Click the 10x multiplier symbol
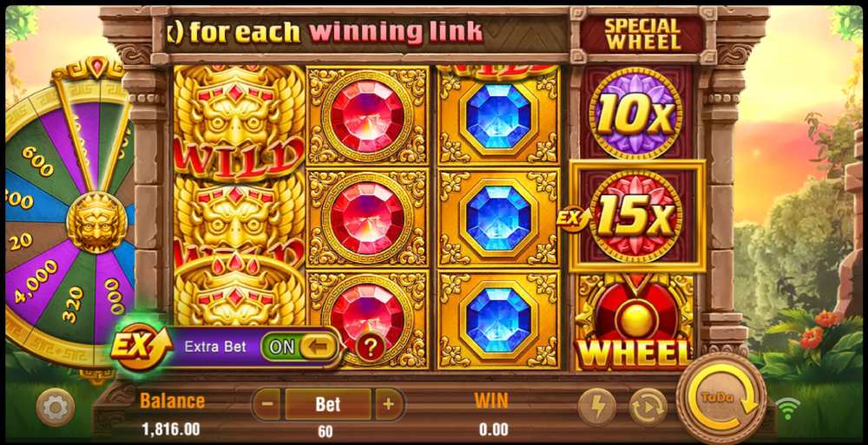This screenshot has width=868, height=445. coord(635,113)
